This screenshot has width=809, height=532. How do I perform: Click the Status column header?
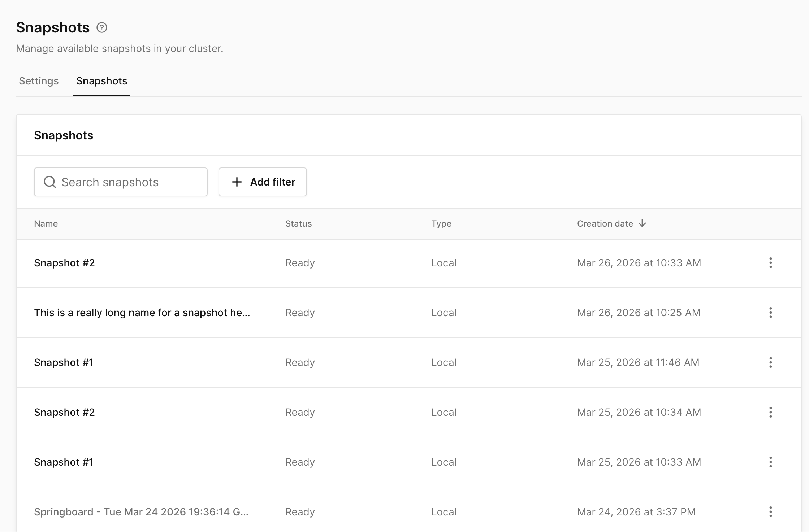point(298,223)
